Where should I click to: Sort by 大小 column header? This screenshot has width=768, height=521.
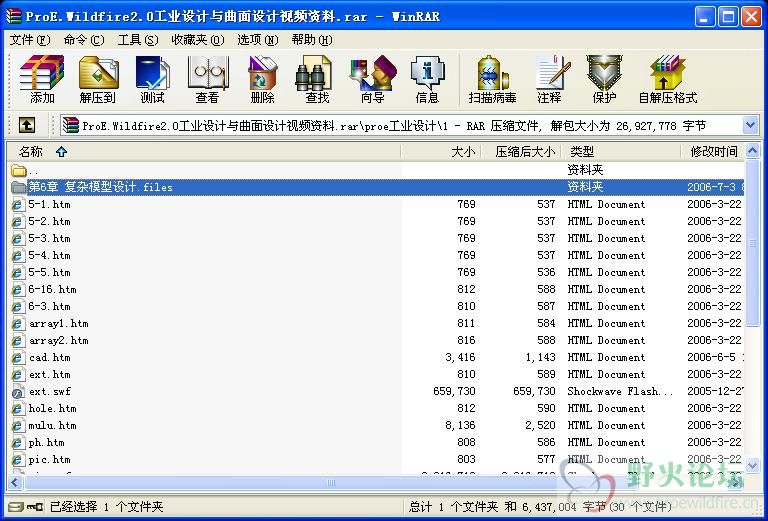(x=441, y=151)
